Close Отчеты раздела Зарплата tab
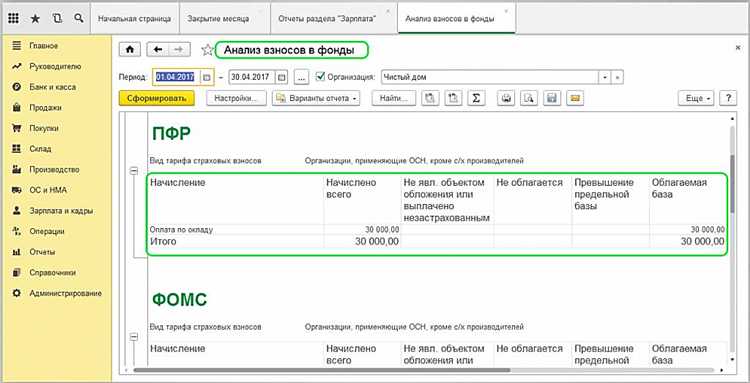Image resolution: width=750 pixels, height=383 pixels. tap(388, 11)
